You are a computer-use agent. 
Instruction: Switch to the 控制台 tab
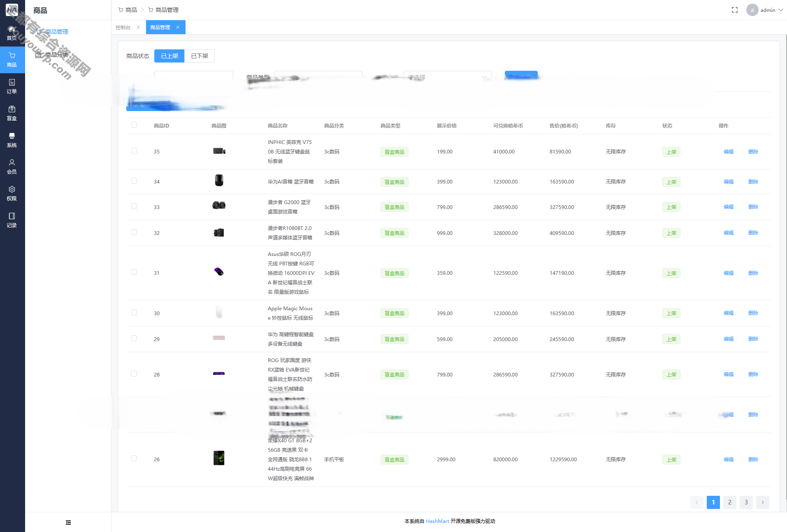click(123, 27)
